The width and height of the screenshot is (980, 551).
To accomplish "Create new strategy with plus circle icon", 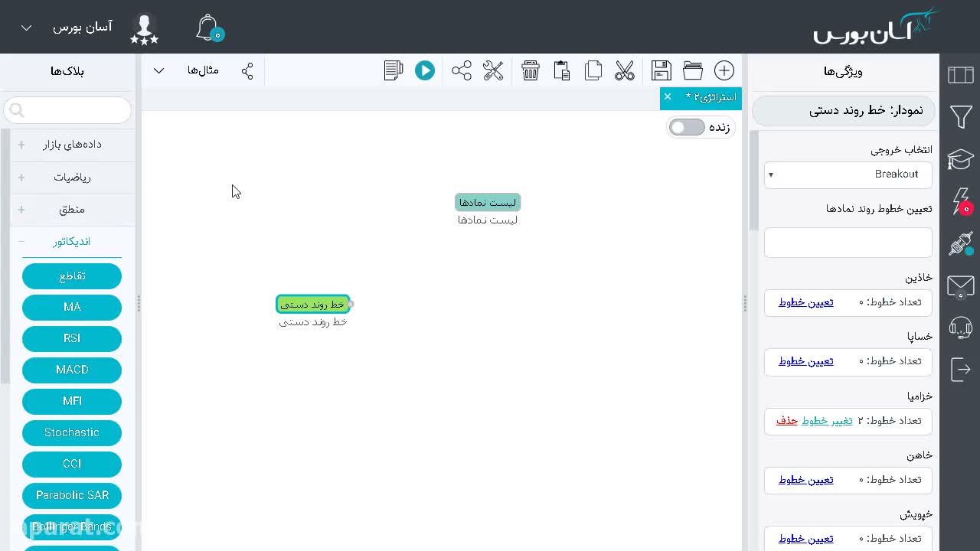I will [724, 70].
